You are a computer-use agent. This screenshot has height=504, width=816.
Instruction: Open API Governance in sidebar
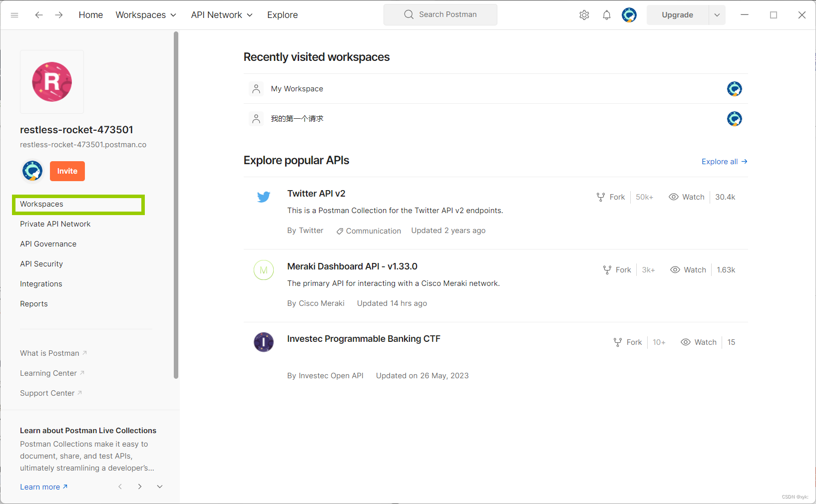point(48,244)
